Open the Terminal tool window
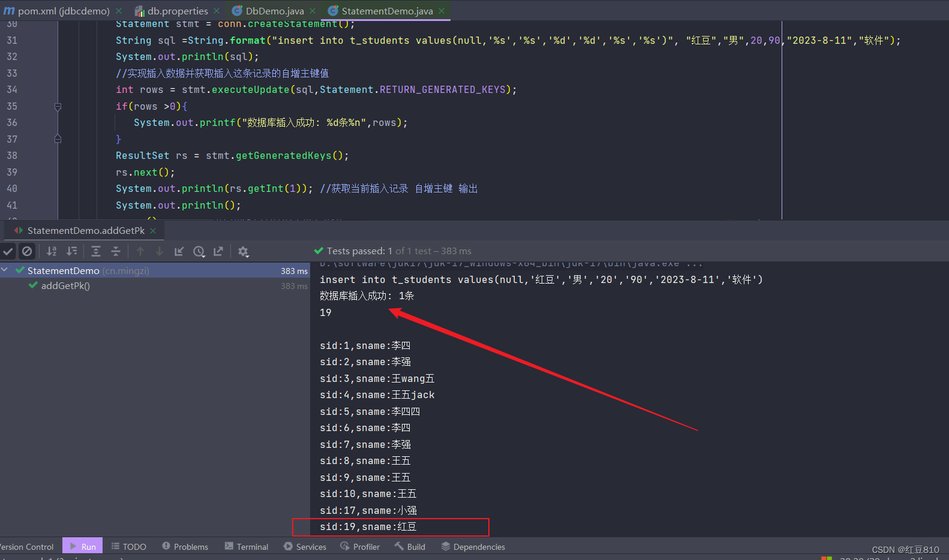949x560 pixels. coord(247,547)
